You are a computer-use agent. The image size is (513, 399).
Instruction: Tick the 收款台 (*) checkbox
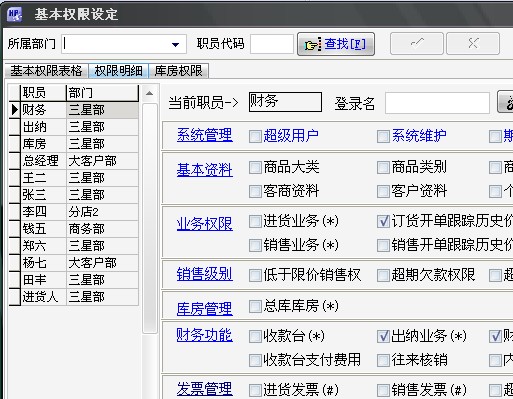coord(255,336)
